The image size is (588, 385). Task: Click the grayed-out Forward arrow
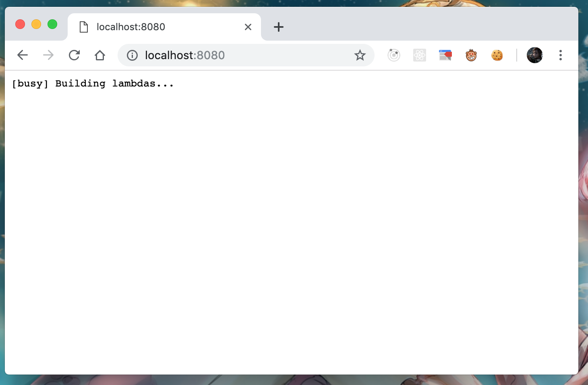(48, 55)
